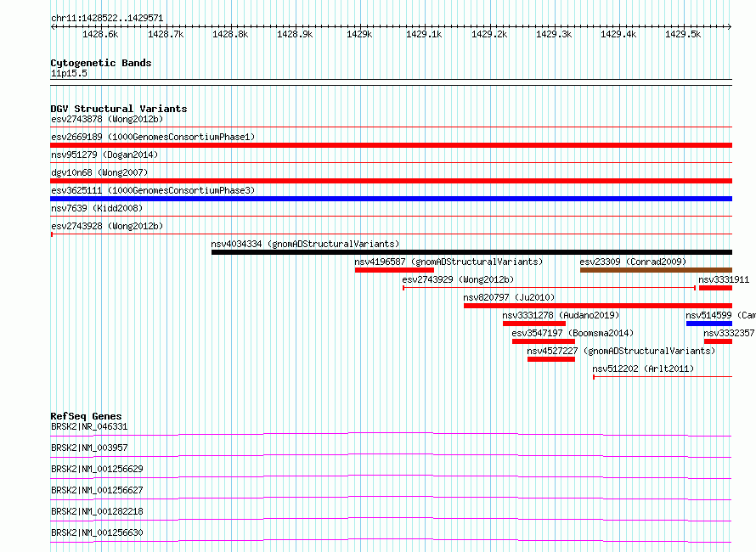Click the red nsv4527227 variant bar
The width and height of the screenshot is (756, 552).
click(551, 359)
